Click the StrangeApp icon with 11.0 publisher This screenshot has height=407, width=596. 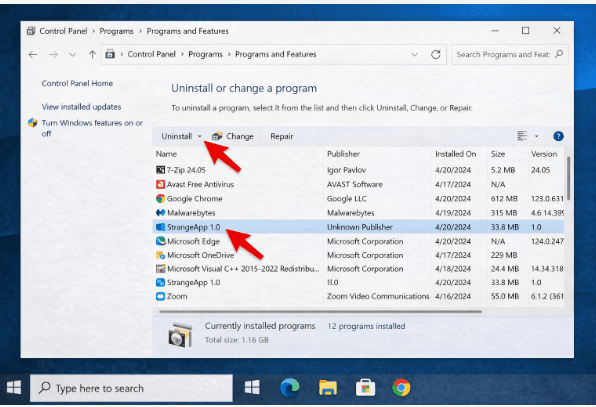pyautogui.click(x=160, y=282)
